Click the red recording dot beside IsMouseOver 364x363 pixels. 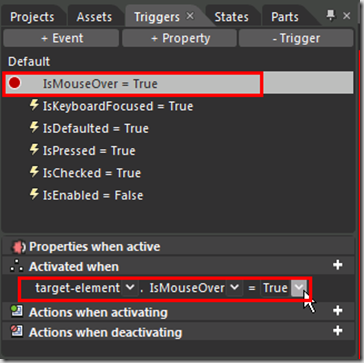(15, 83)
